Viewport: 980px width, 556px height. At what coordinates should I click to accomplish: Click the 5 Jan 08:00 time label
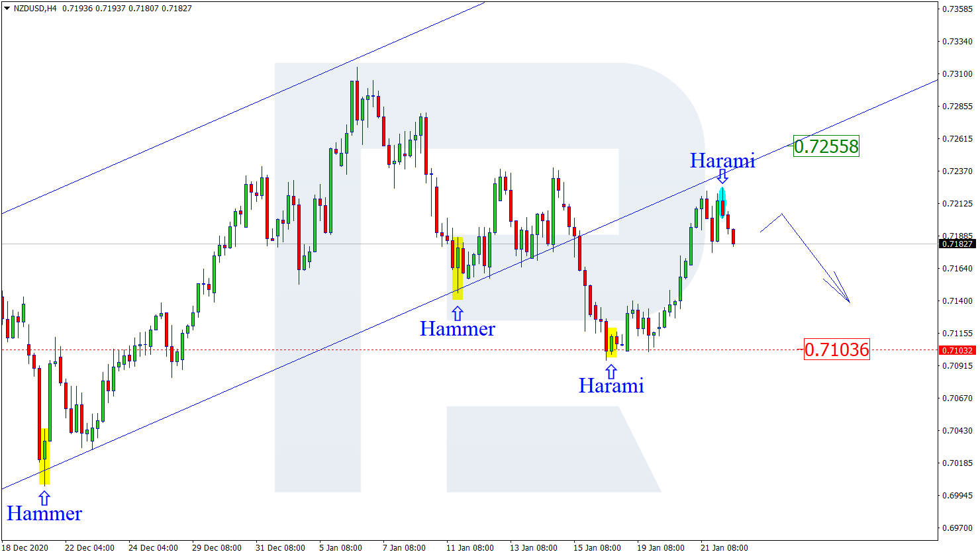click(x=340, y=548)
